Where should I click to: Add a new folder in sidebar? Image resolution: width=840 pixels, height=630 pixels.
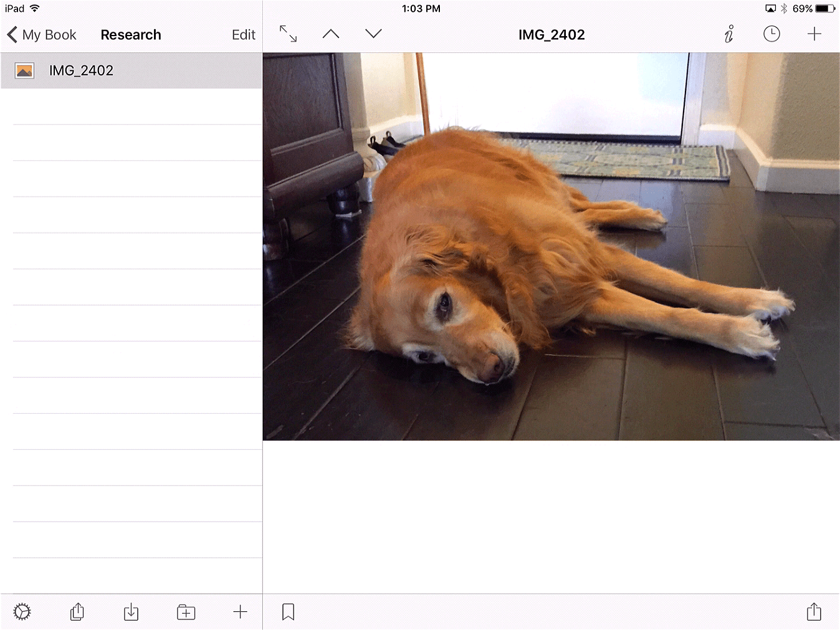[x=186, y=612]
